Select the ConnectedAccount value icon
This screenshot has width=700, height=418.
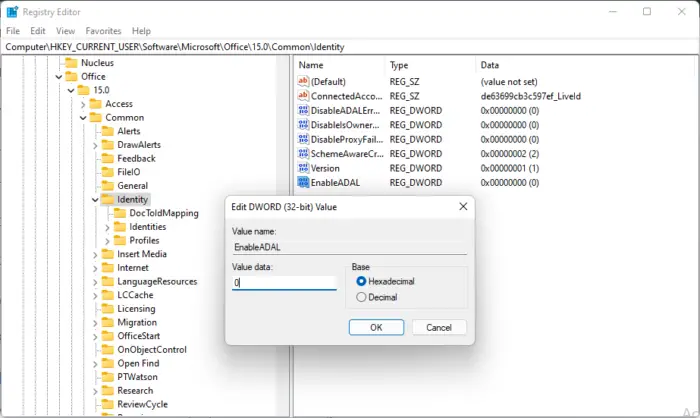303,96
